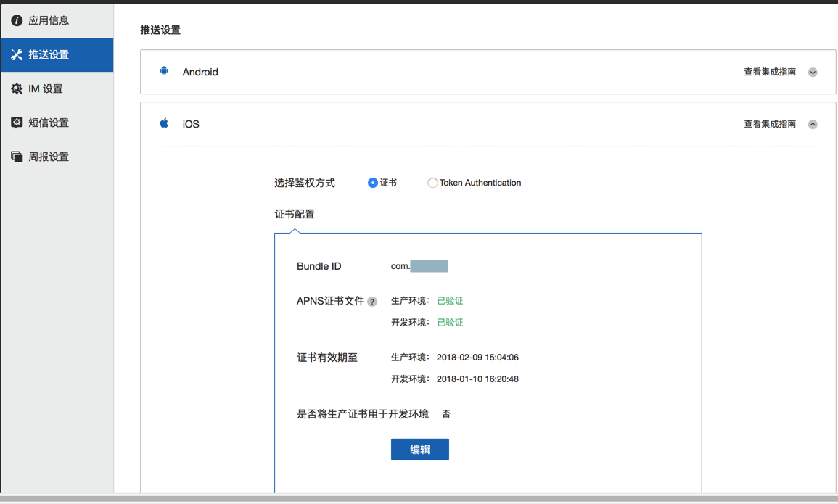Viewport: 838px width, 504px height.
Task: Click the 证书有效期至 label
Action: 327,358
